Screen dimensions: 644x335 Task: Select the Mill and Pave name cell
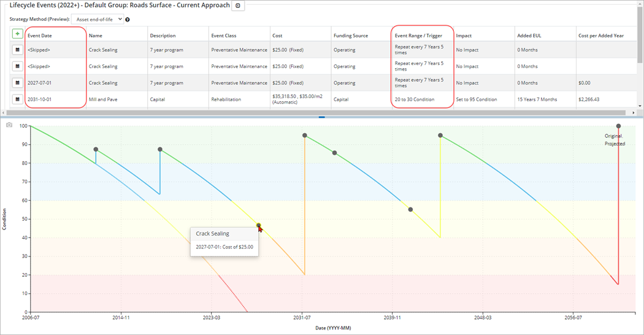coord(103,99)
